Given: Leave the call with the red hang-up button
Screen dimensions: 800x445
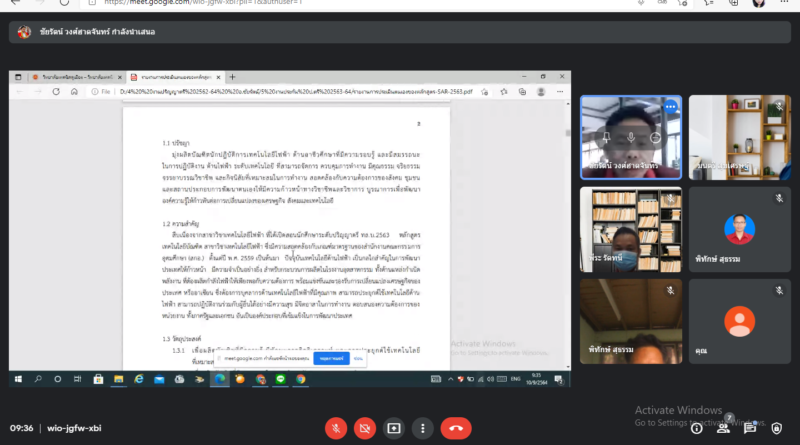Looking at the screenshot, I should [x=457, y=427].
